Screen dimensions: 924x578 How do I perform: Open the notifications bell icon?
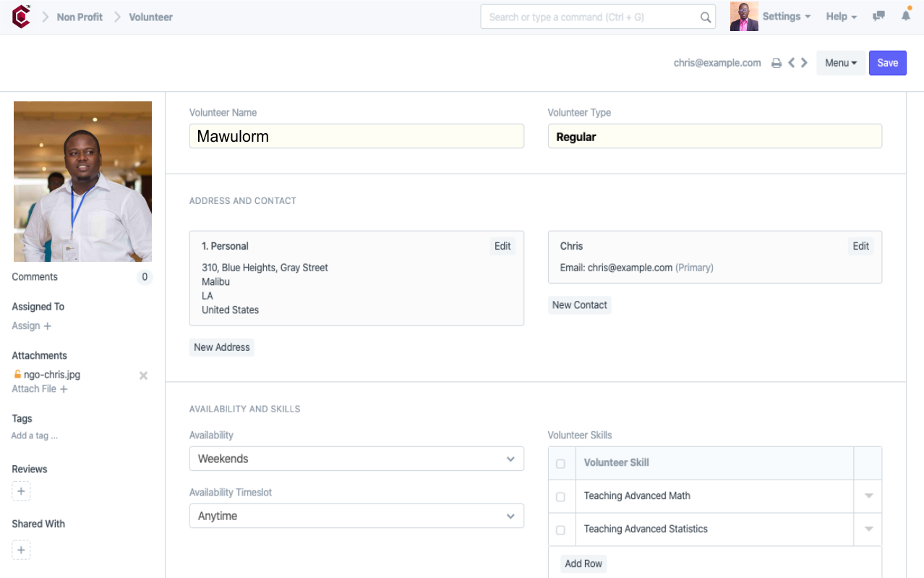coord(905,16)
